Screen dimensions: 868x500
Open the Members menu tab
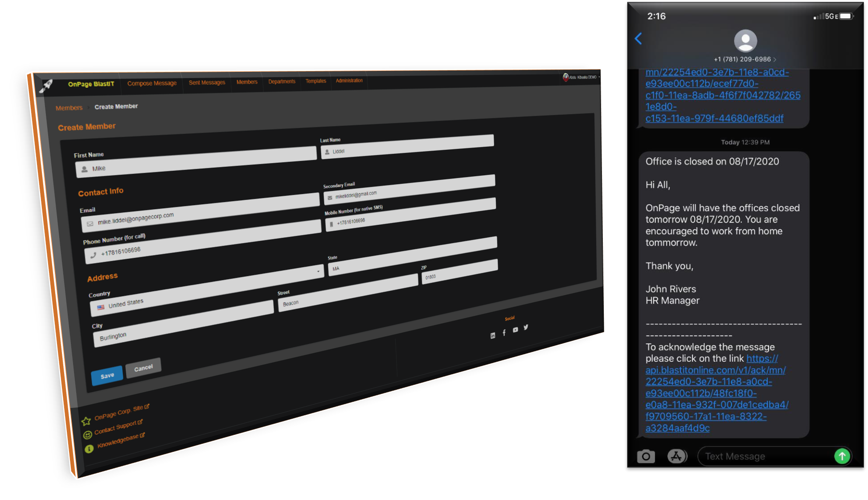click(247, 82)
